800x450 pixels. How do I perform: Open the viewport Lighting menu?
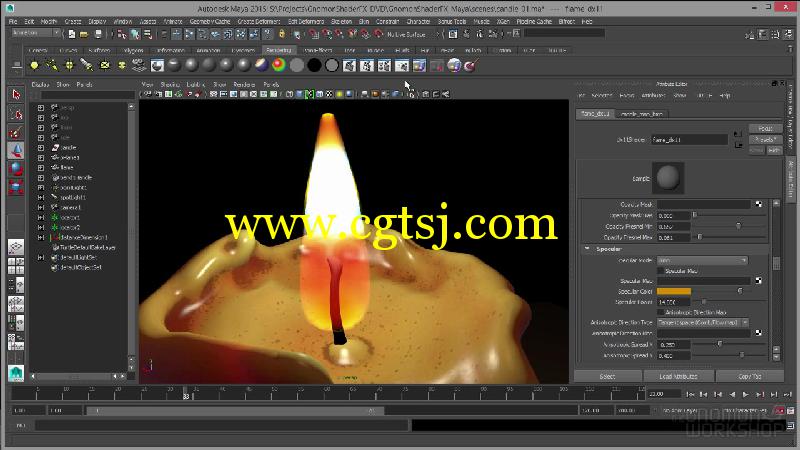(195, 85)
